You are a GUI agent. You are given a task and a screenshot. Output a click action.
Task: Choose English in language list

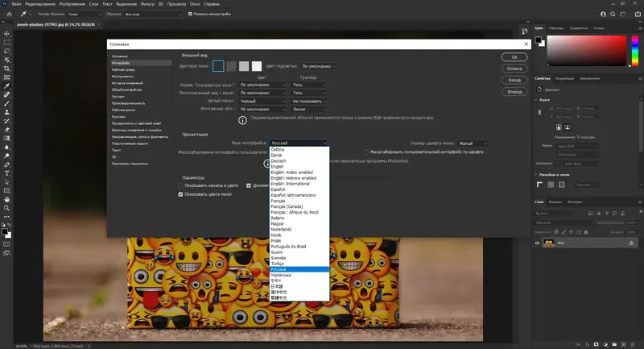pyautogui.click(x=299, y=167)
